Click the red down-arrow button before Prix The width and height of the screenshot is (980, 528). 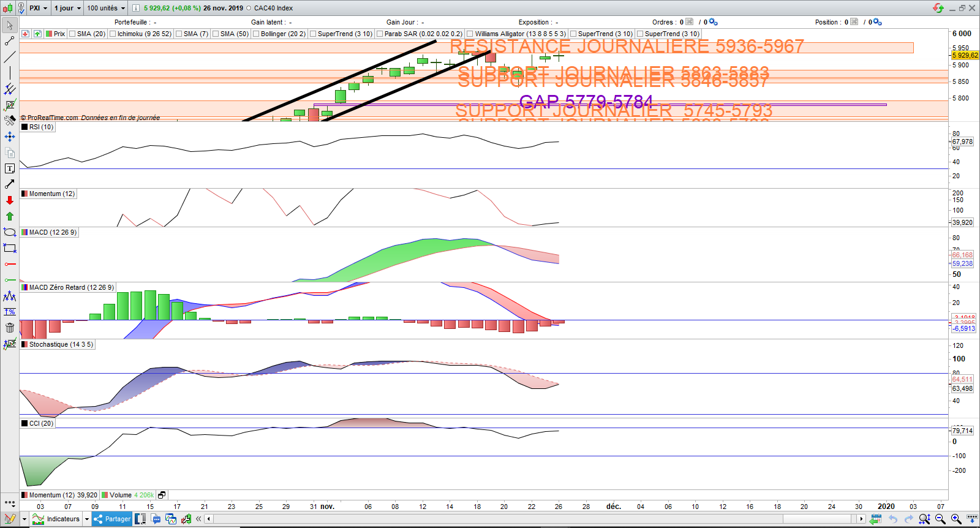pyautogui.click(x=26, y=34)
